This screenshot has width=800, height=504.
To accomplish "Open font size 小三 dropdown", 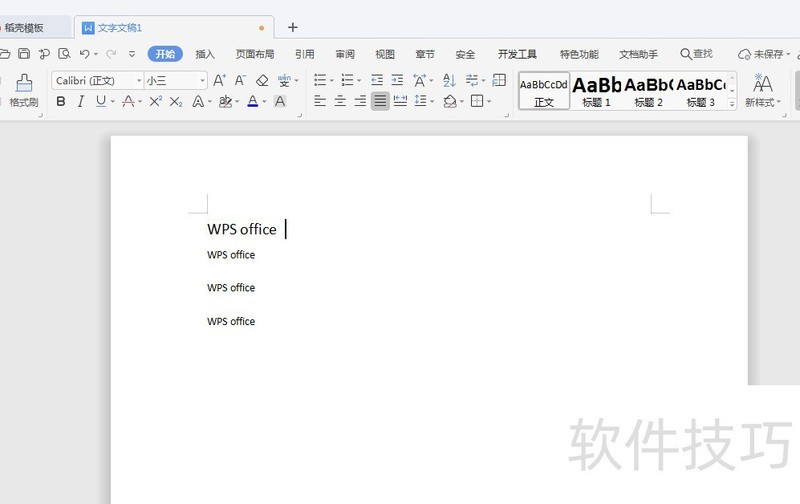I will (x=203, y=80).
